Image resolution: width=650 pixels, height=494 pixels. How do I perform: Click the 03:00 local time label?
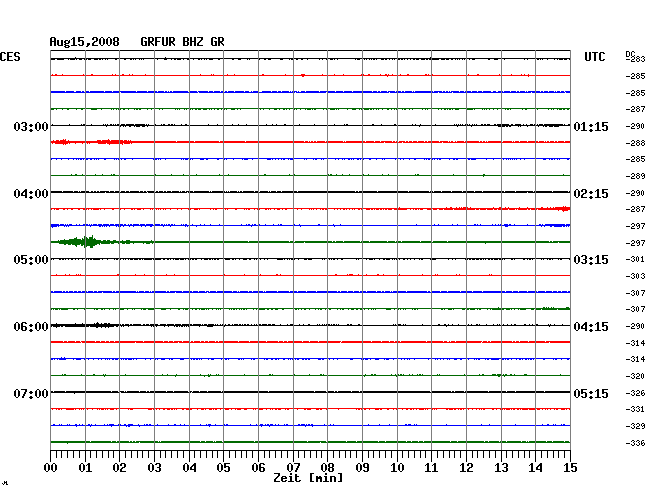pyautogui.click(x=31, y=126)
